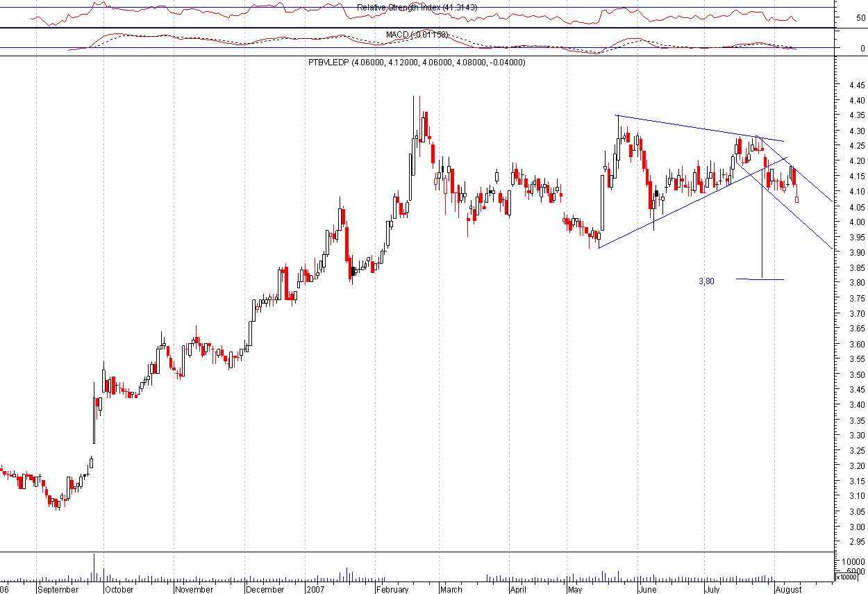
Task: Click the 4.15 price axis label
Action: pos(857,176)
